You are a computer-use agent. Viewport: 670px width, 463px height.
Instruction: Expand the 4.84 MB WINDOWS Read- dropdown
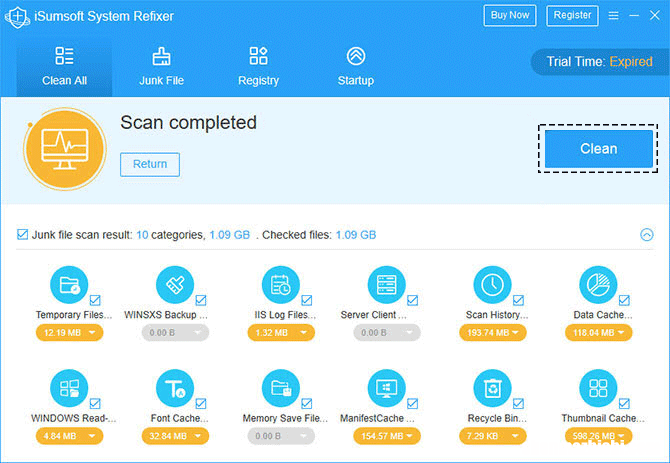69,436
